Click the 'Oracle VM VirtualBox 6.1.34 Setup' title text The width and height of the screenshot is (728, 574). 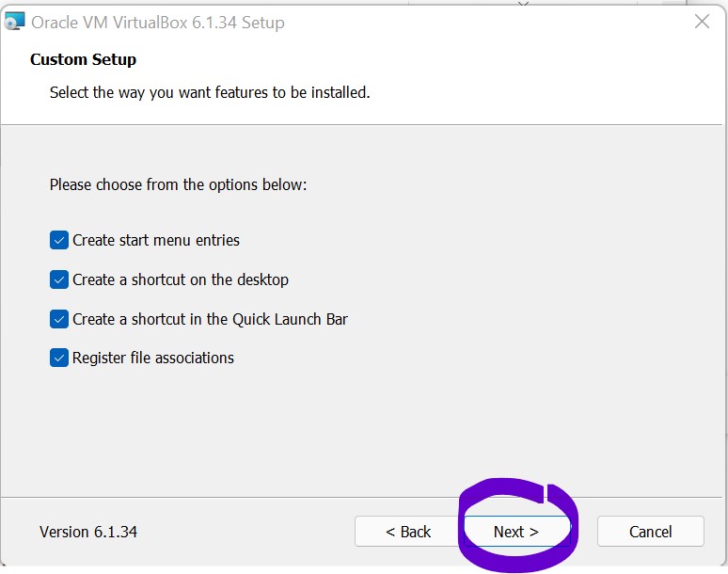(x=158, y=22)
